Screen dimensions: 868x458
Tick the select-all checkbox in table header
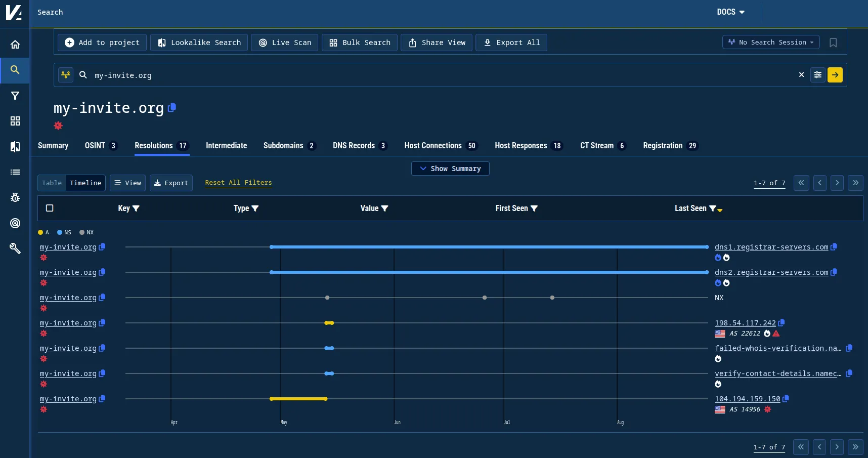point(50,208)
